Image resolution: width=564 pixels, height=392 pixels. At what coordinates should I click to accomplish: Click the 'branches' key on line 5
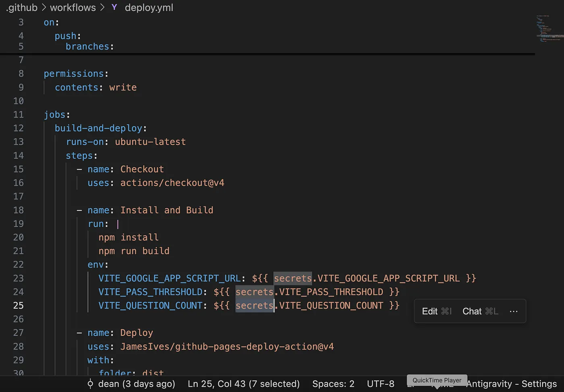pyautogui.click(x=87, y=47)
